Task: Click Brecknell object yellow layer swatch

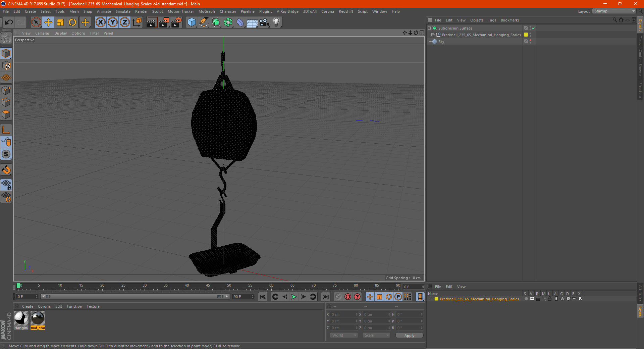Action: point(526,35)
